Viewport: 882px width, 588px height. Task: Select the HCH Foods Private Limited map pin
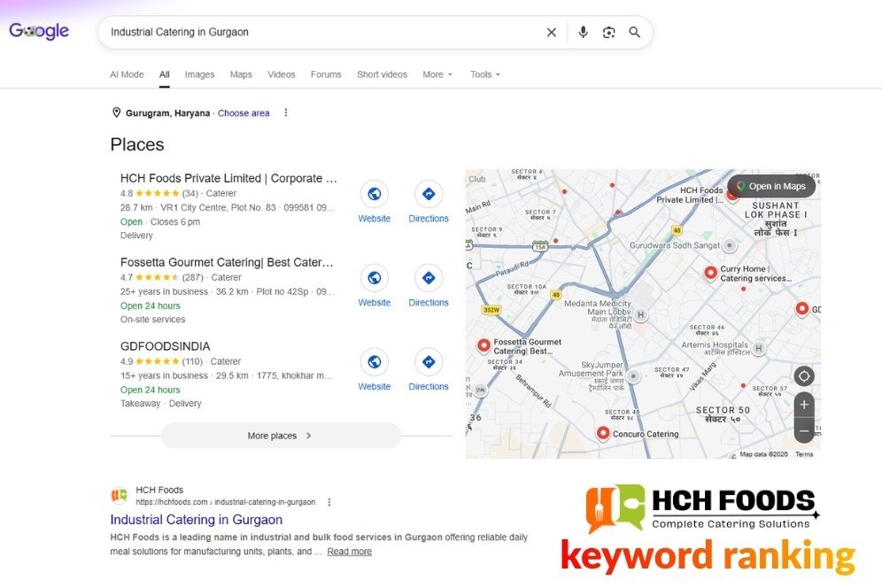731,195
